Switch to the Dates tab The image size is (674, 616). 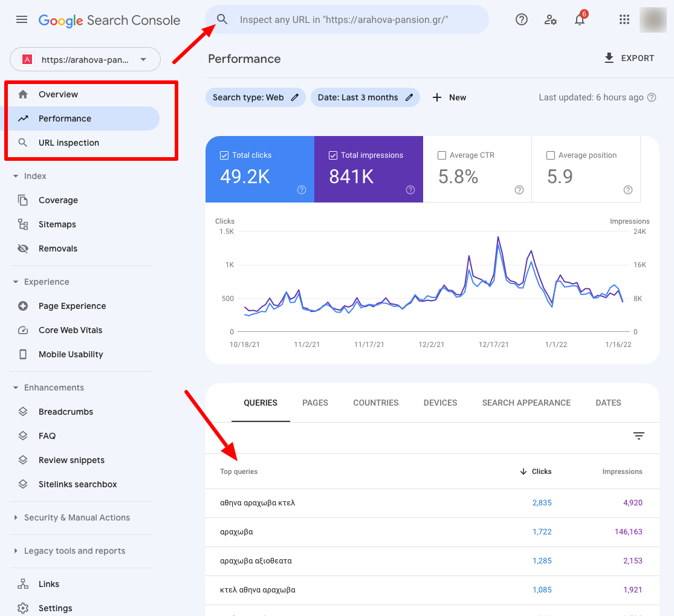pyautogui.click(x=608, y=403)
